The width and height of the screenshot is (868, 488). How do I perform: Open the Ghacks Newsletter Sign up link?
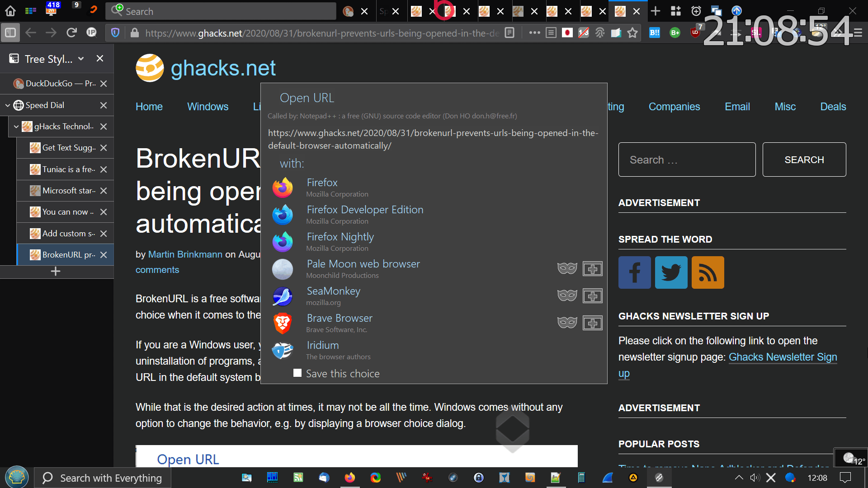[783, 357]
